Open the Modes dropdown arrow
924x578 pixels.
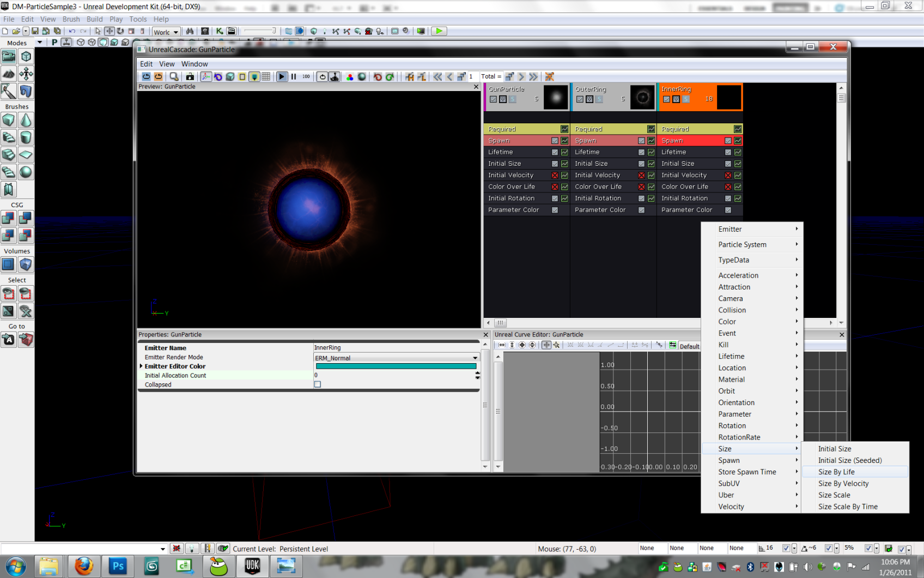point(39,43)
